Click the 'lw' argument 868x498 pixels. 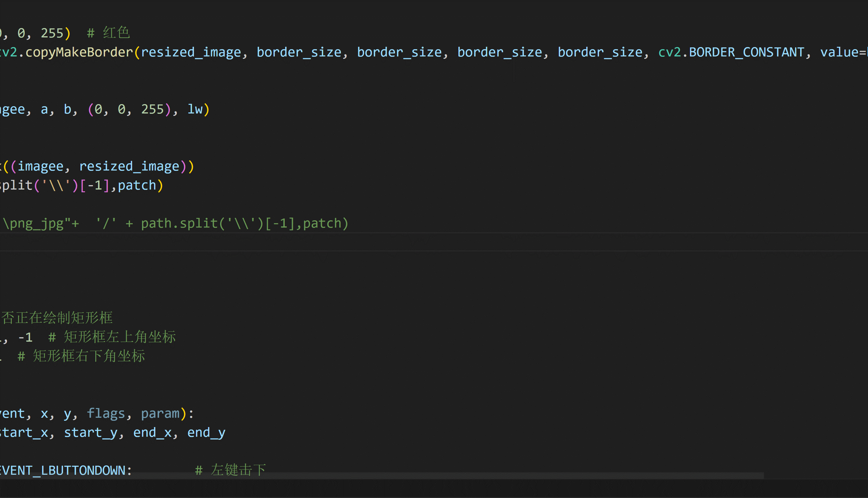195,109
